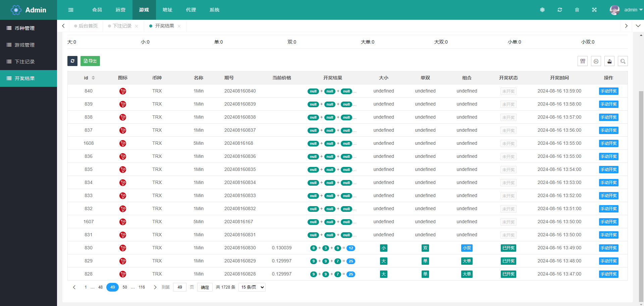Open the 运营 top menu
This screenshot has width=644, height=306.
(120, 10)
